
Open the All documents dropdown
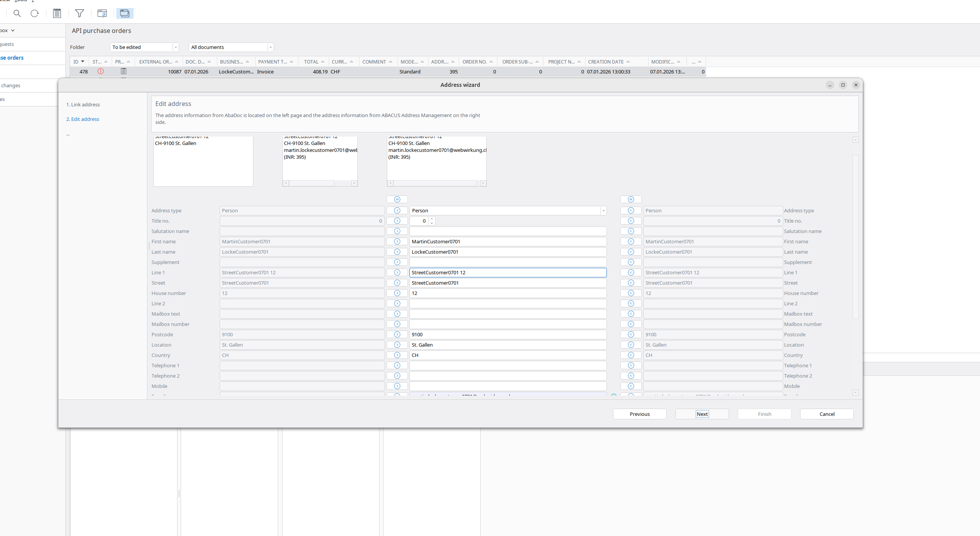270,47
